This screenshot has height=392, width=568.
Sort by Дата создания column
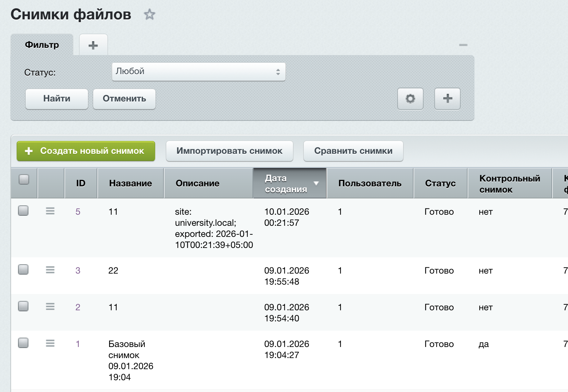point(290,183)
